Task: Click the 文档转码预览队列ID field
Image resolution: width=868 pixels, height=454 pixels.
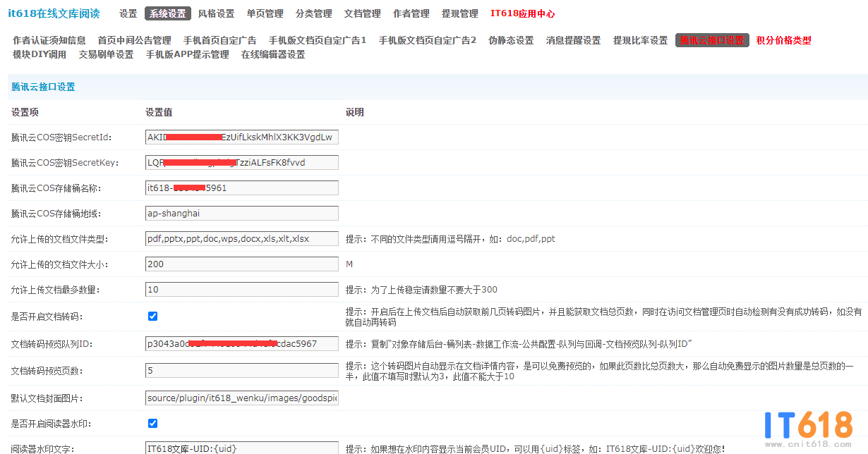Action: coord(241,343)
